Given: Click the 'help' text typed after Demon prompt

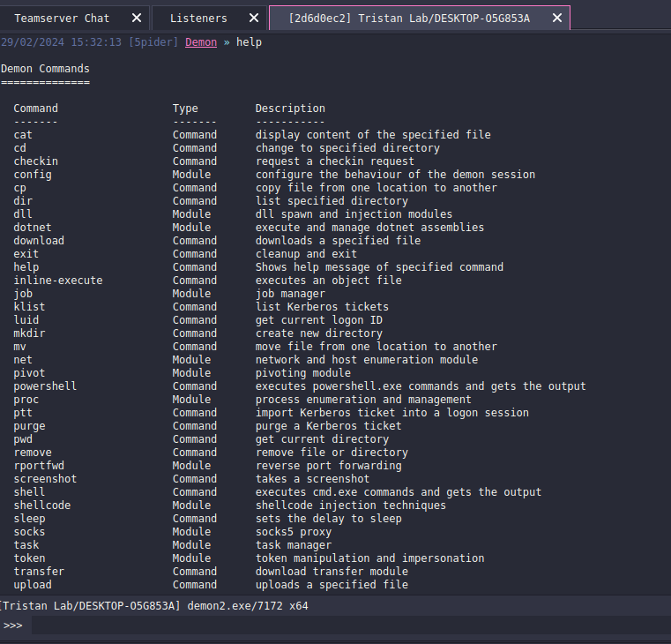Looking at the screenshot, I should [x=249, y=42].
